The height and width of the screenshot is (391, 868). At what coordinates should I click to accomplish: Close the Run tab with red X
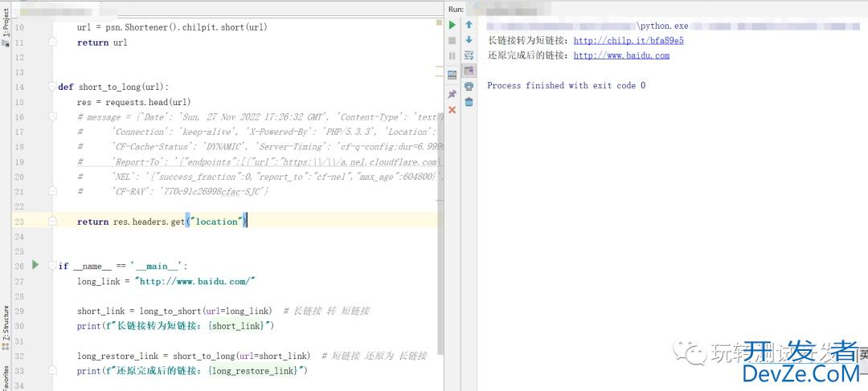pos(452,109)
